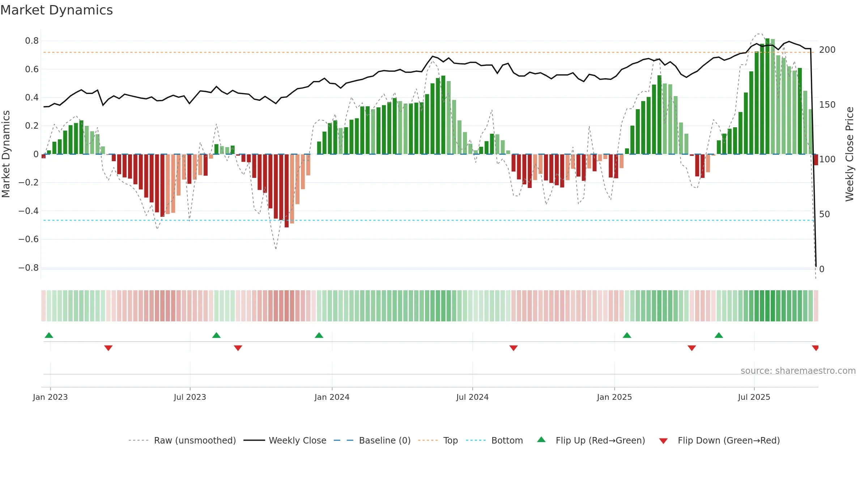Click the red flip-down triangle in August 2024
The image size is (868, 488).
[x=514, y=348]
